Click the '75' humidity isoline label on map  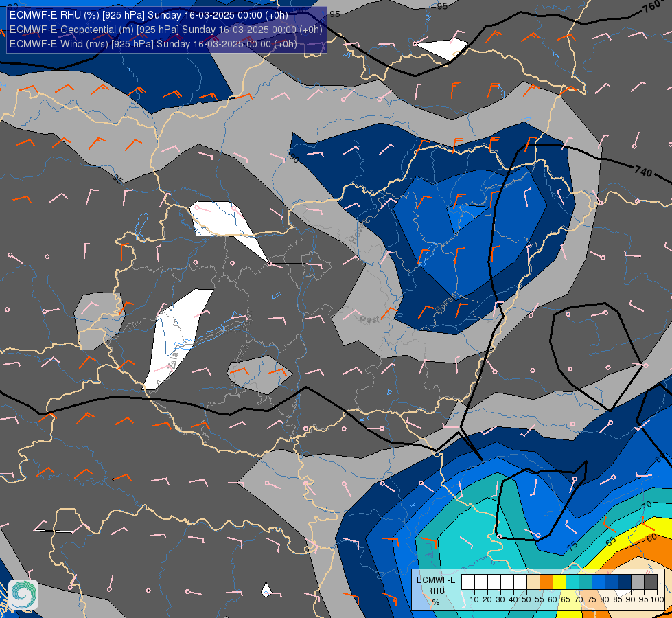[572, 546]
